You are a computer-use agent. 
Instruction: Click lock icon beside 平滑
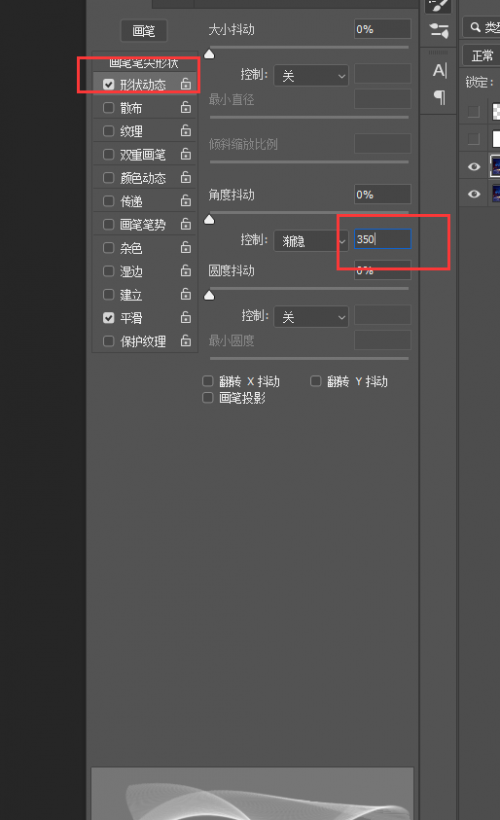click(x=186, y=317)
